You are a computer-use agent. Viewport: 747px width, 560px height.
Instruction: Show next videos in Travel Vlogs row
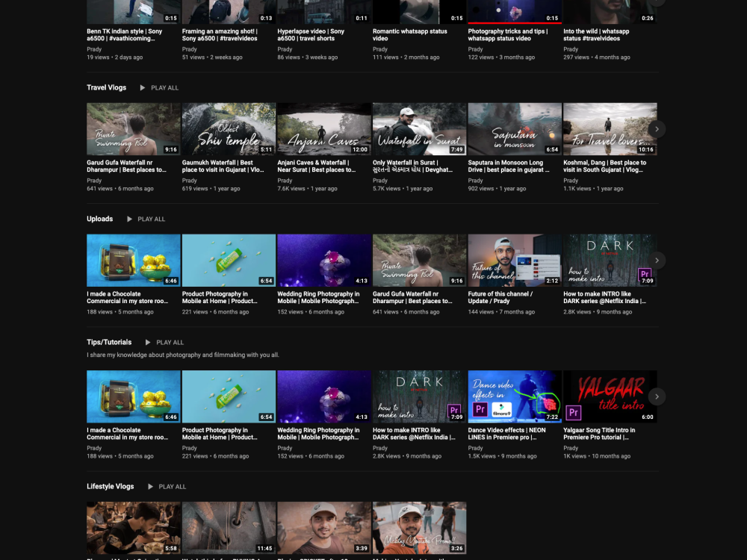coord(657,129)
